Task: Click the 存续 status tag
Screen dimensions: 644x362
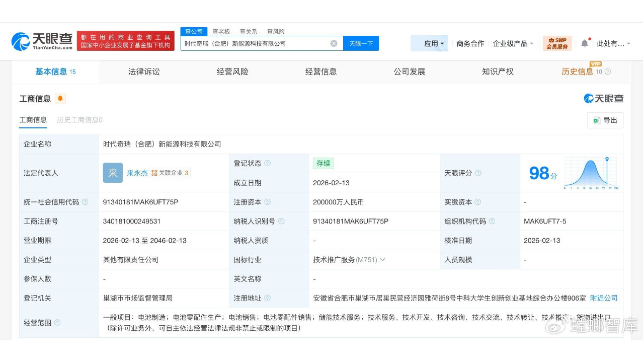Action: point(323,163)
